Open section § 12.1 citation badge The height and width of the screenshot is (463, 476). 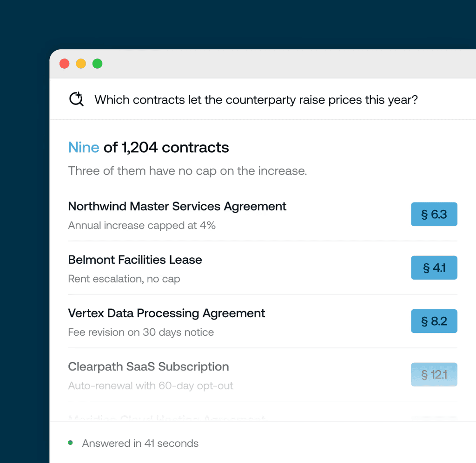click(434, 374)
